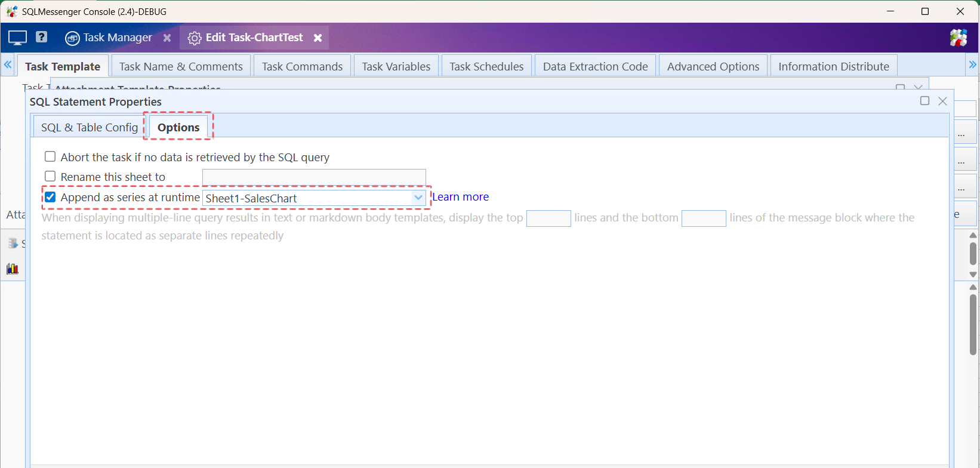980x468 pixels.
Task: Switch to the Information Distribute tab
Action: pyautogui.click(x=834, y=66)
